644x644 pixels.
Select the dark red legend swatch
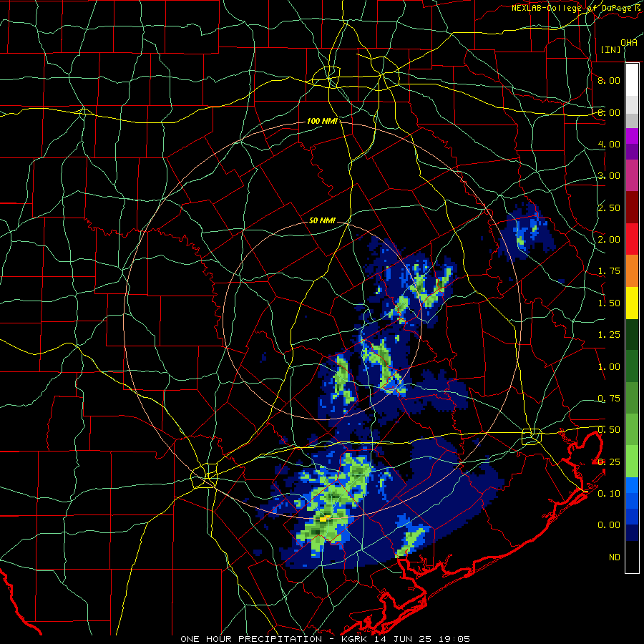pyautogui.click(x=632, y=208)
